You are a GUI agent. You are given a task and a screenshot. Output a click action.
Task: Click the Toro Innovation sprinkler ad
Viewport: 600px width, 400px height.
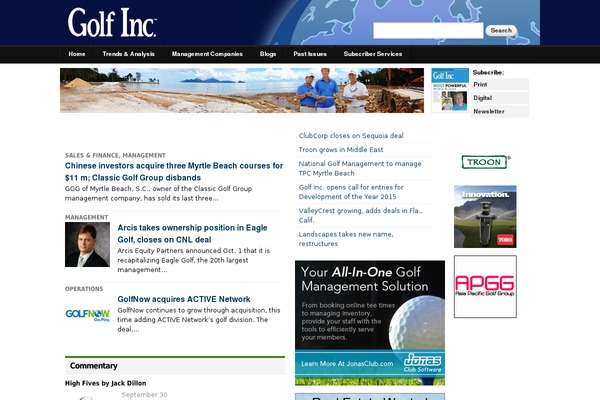485,217
